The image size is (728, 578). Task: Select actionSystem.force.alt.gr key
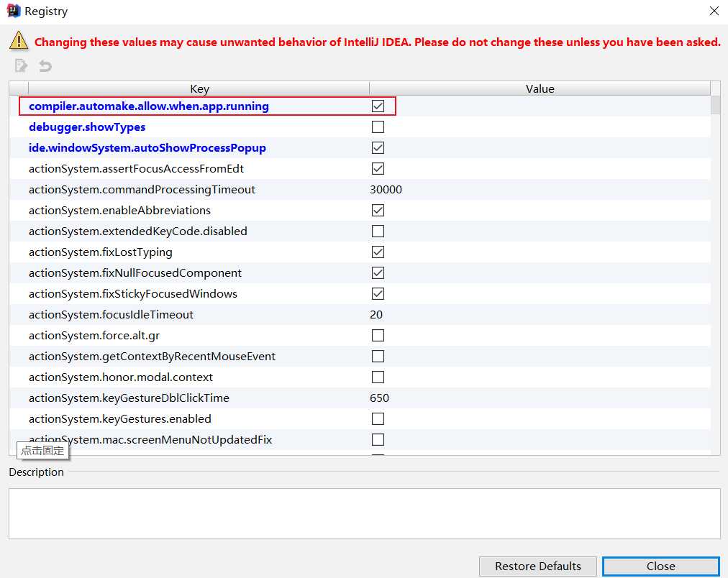click(94, 336)
